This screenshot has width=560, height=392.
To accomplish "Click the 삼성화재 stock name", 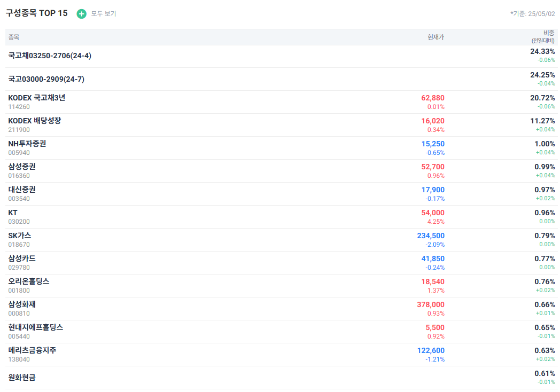I will [22, 304].
